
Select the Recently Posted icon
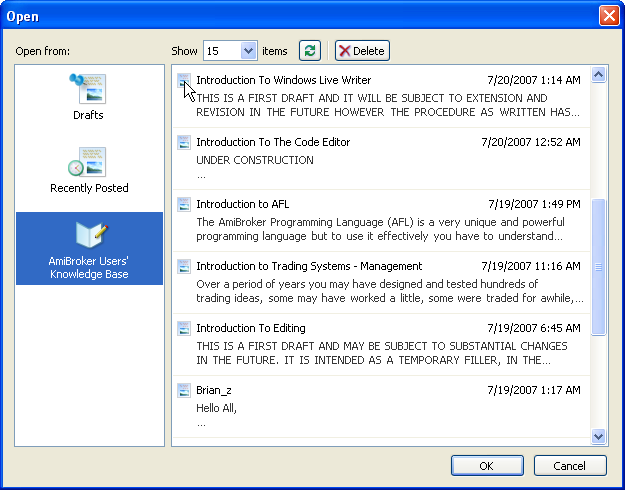coord(88,164)
